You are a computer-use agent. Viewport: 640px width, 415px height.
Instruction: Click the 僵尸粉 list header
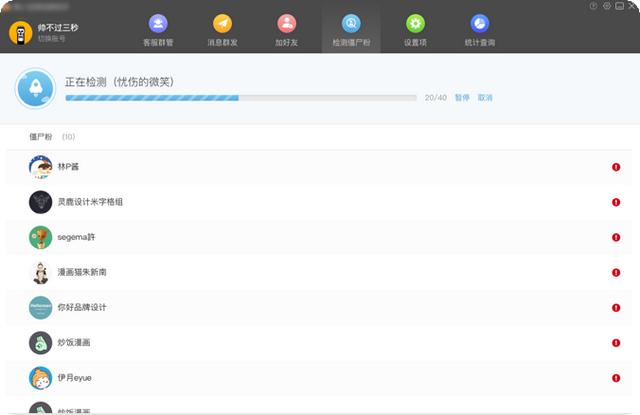[41, 137]
